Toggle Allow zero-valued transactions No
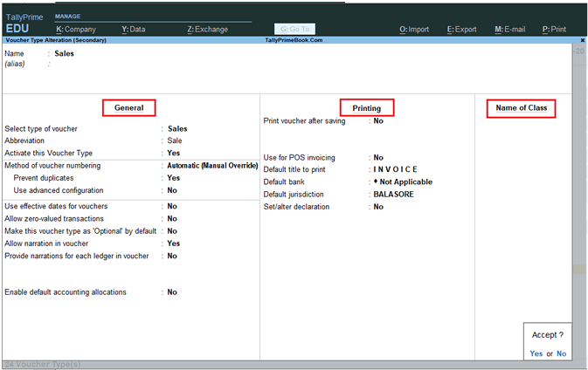 [172, 219]
